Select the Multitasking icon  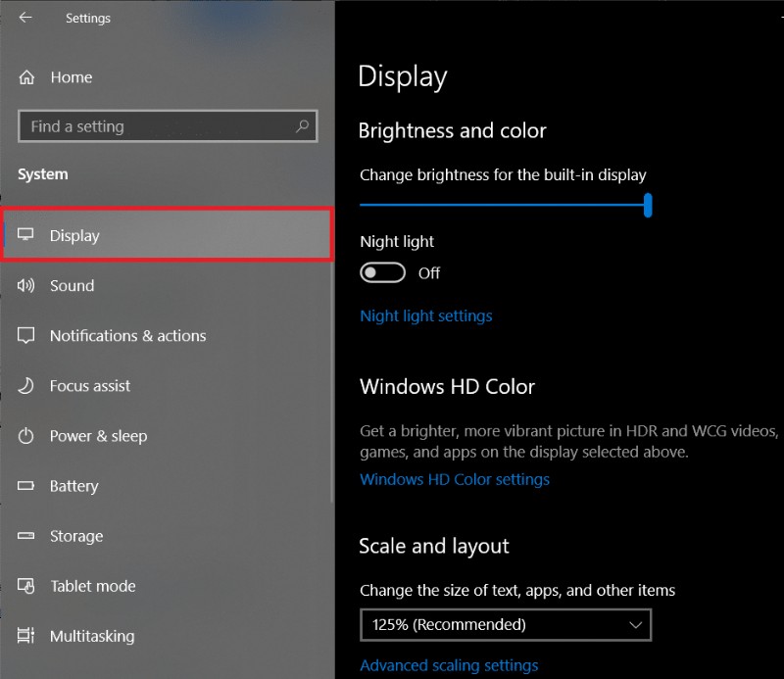tap(26, 636)
